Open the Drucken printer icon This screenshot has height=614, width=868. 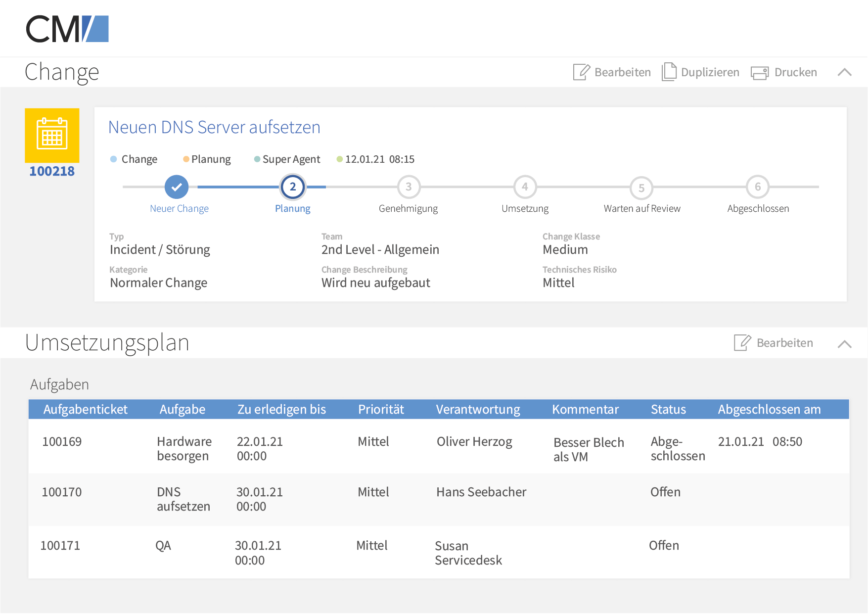(x=759, y=72)
